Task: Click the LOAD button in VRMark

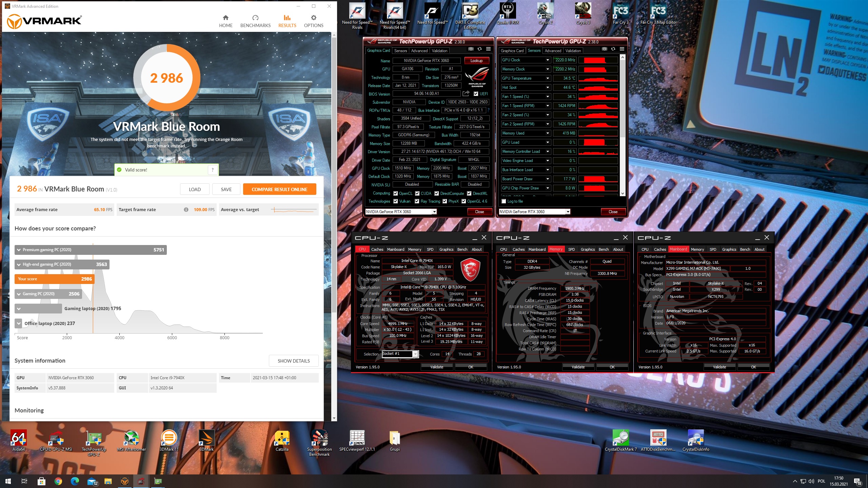Action: pyautogui.click(x=195, y=189)
